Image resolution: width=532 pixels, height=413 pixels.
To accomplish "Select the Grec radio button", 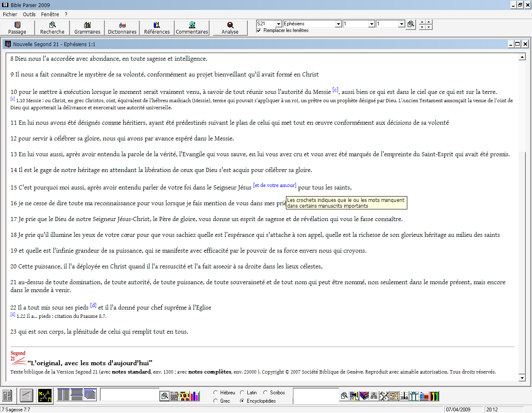I will point(215,401).
